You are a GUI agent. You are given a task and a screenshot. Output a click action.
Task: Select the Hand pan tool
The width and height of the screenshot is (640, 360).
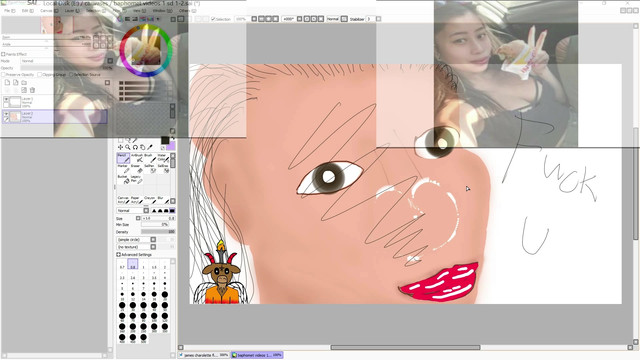tap(142, 147)
